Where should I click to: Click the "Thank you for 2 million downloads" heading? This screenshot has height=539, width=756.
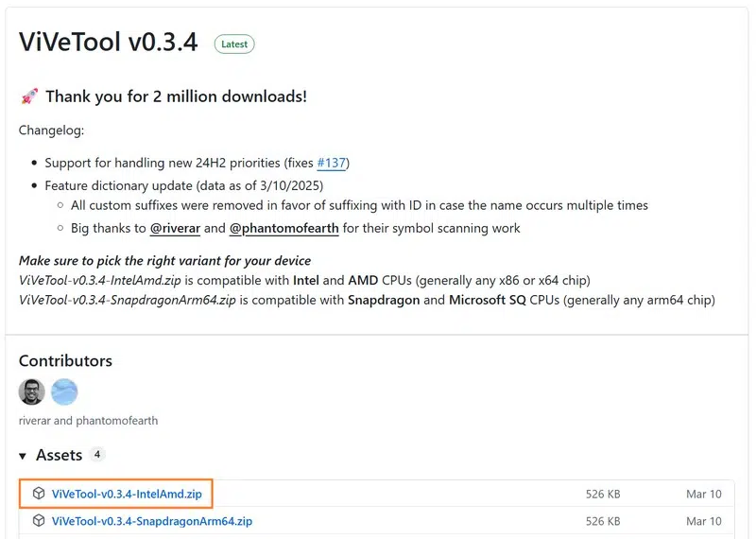176,96
